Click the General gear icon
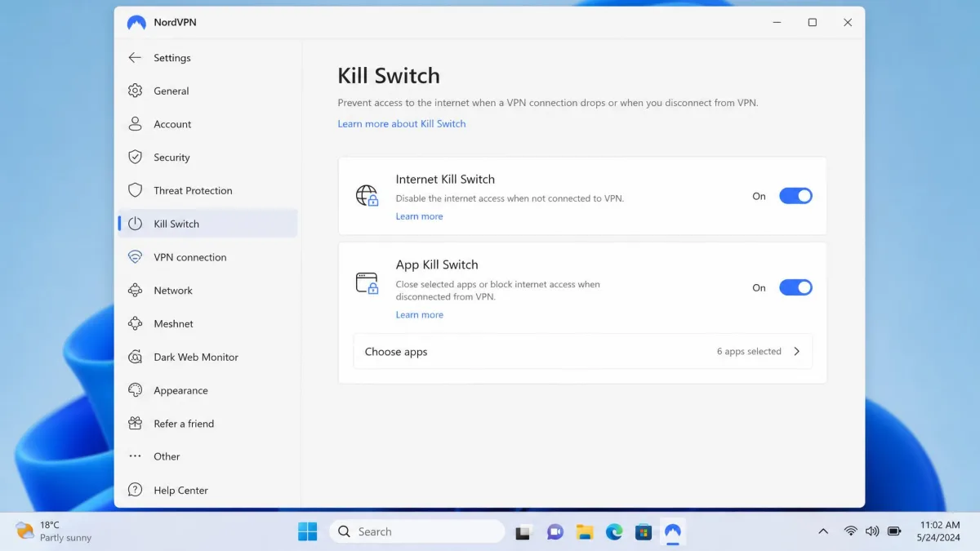This screenshot has height=551, width=980. [x=136, y=91]
